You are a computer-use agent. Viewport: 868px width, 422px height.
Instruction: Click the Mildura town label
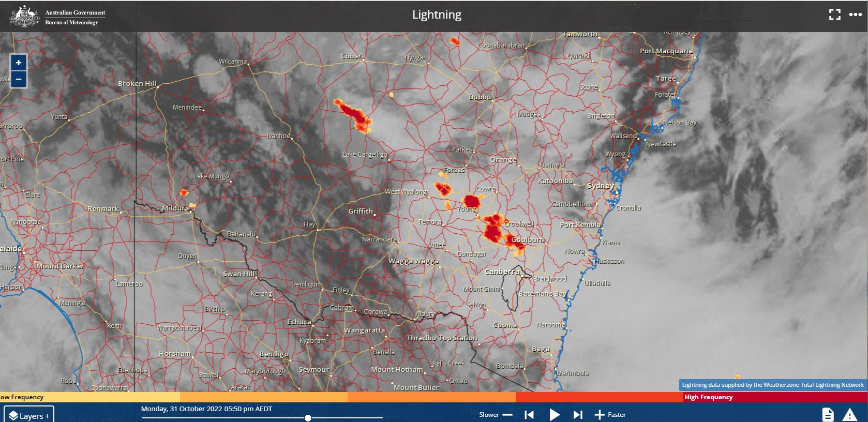click(175, 208)
